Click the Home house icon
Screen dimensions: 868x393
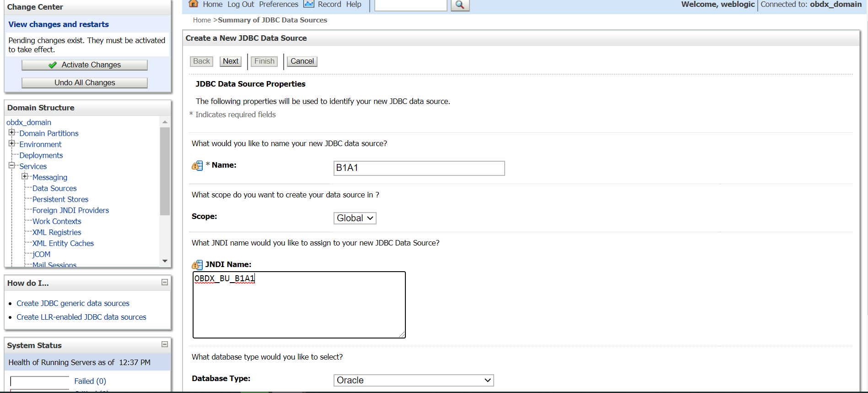pyautogui.click(x=194, y=4)
